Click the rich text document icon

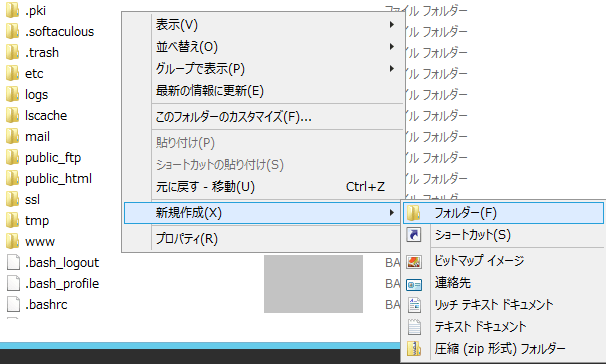click(414, 305)
